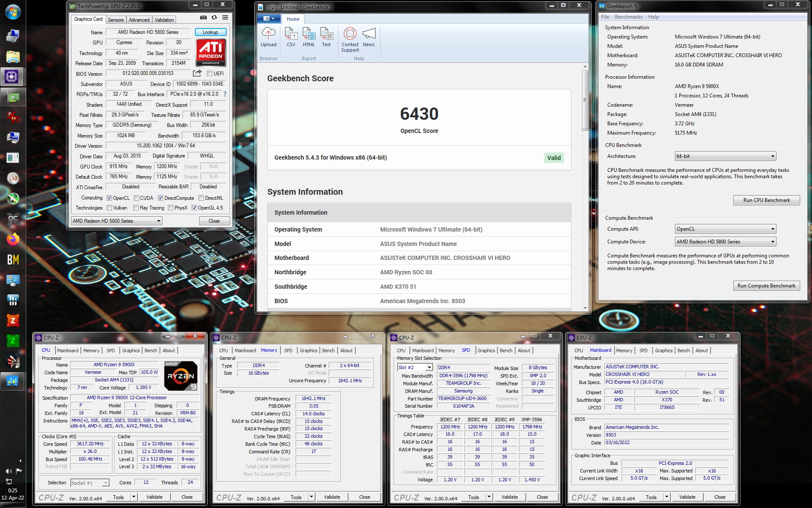Open the GPU-Z hamburger menu

(x=225, y=17)
